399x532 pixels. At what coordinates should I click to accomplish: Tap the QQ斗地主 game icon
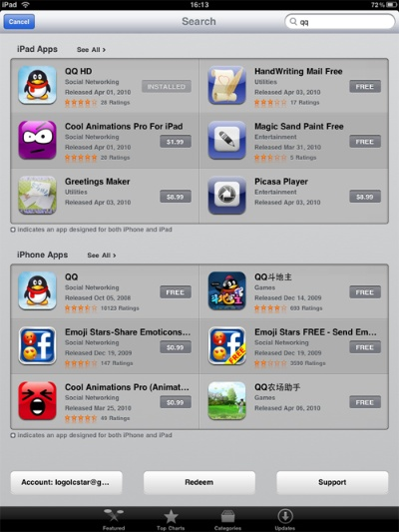pyautogui.click(x=226, y=290)
